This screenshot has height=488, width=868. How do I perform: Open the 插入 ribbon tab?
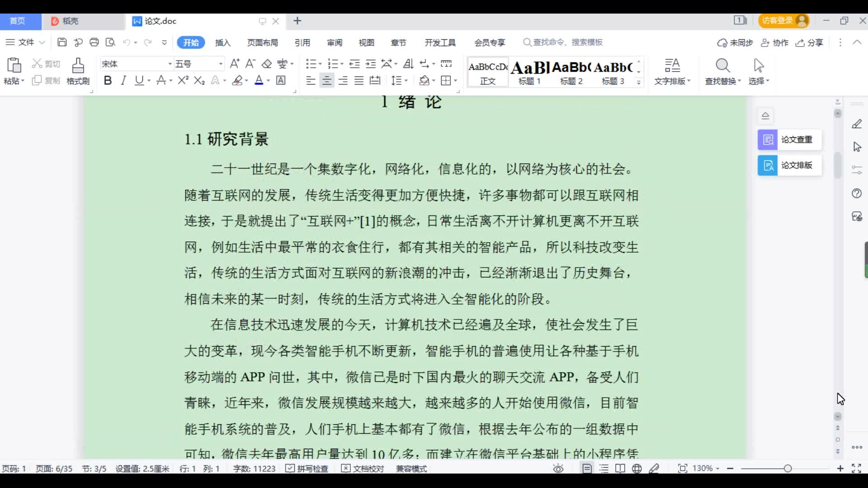click(222, 42)
